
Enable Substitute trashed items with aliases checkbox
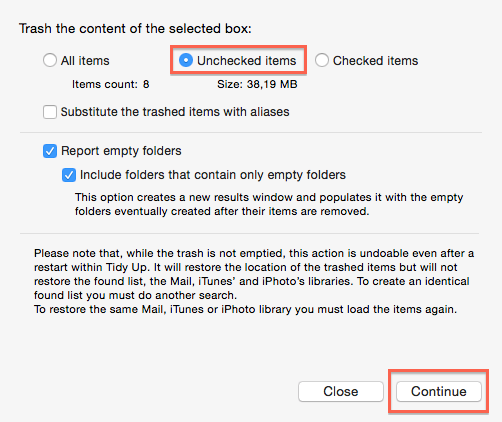50,112
